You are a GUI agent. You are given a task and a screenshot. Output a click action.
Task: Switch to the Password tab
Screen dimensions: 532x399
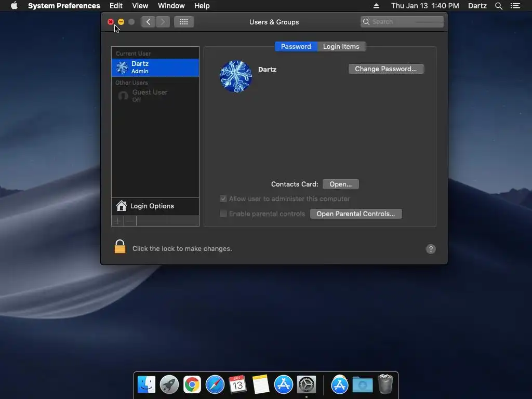coord(296,46)
